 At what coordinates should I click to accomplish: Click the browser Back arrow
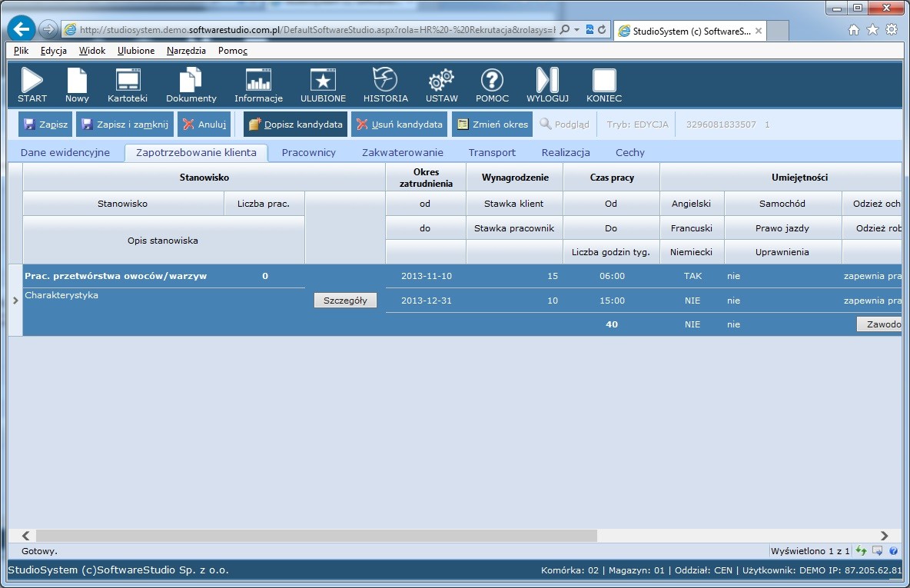pyautogui.click(x=22, y=29)
